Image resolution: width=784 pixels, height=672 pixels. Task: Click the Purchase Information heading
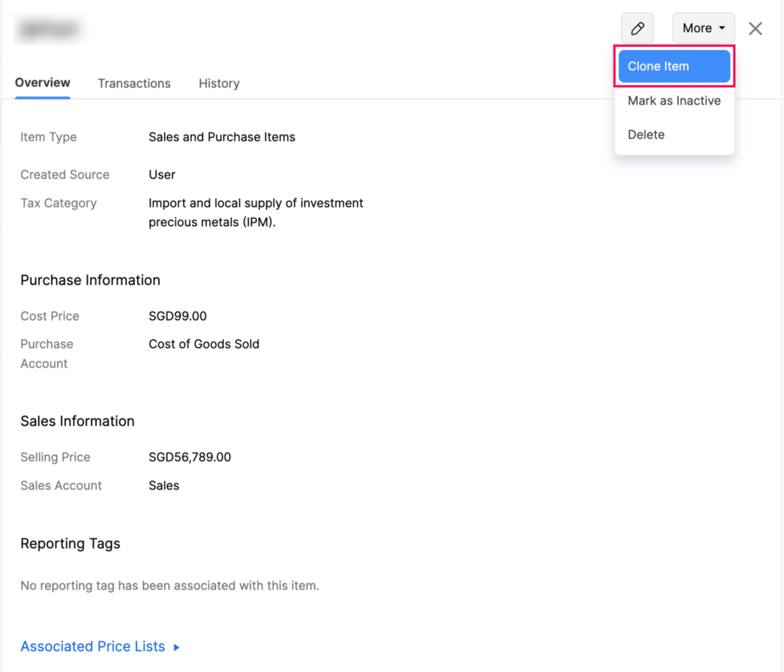[x=90, y=280]
